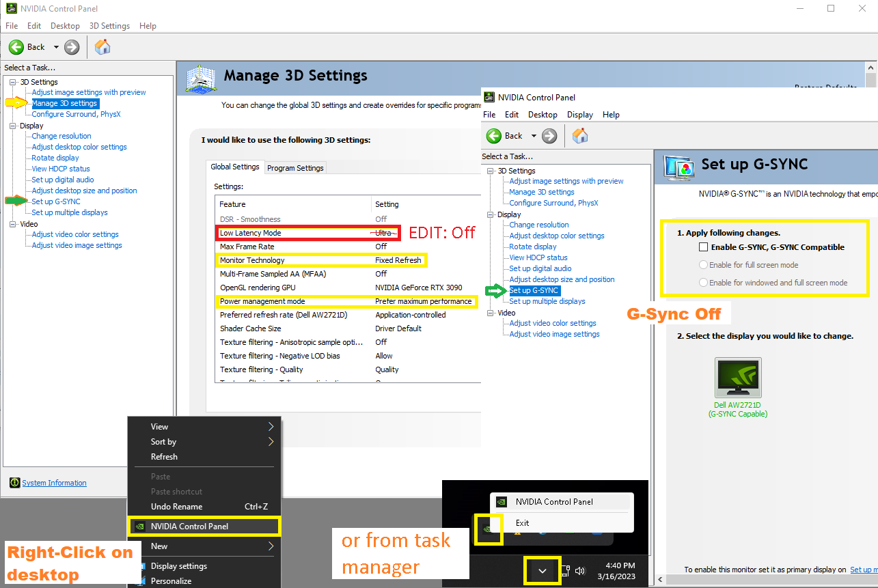Open File menu in Manage 3D Settings window
878x588 pixels.
[x=12, y=26]
